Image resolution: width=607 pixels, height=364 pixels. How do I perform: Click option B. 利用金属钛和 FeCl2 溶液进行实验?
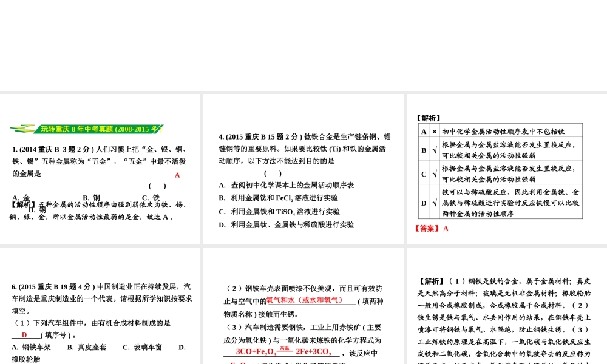pyautogui.click(x=279, y=198)
